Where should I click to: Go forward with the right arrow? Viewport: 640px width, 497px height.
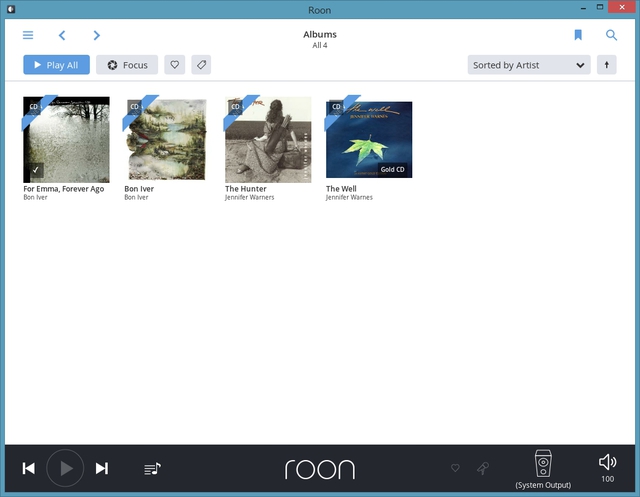pos(97,35)
